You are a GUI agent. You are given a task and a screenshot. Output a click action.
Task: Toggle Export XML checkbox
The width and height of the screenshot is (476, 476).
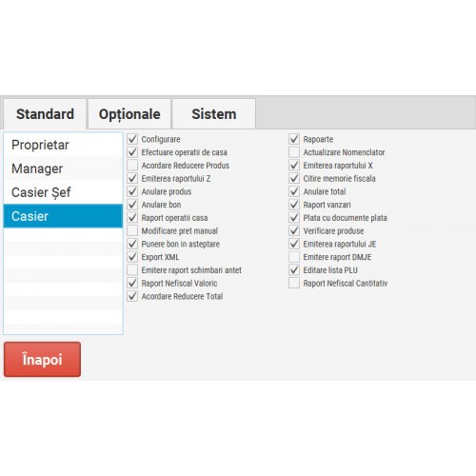[x=132, y=256]
